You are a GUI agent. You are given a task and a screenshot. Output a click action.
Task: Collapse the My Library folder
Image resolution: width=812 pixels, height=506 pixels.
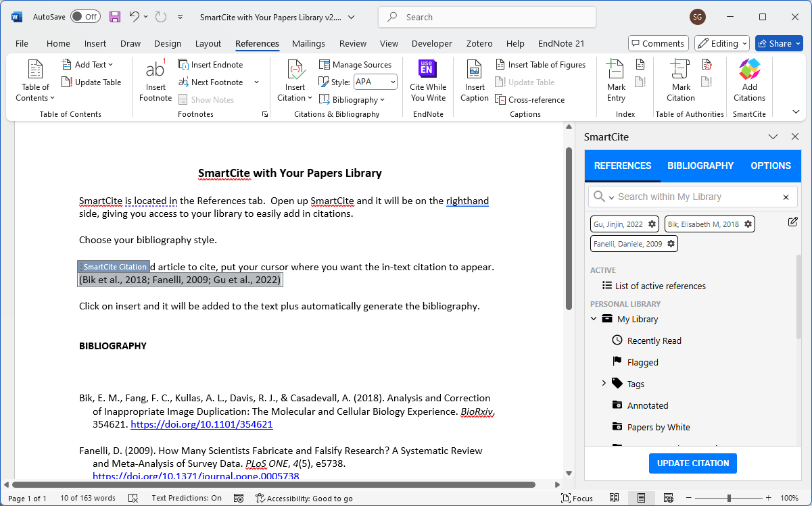click(594, 319)
